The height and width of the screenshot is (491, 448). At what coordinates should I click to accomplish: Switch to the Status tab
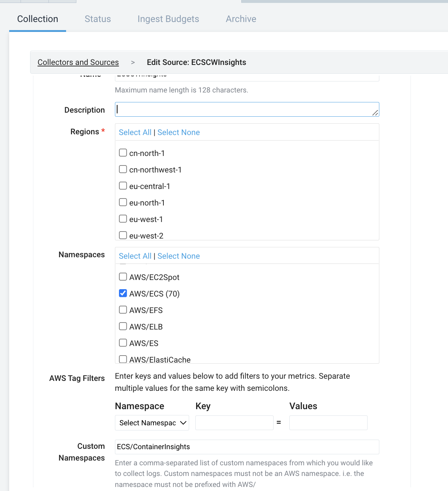click(x=97, y=19)
